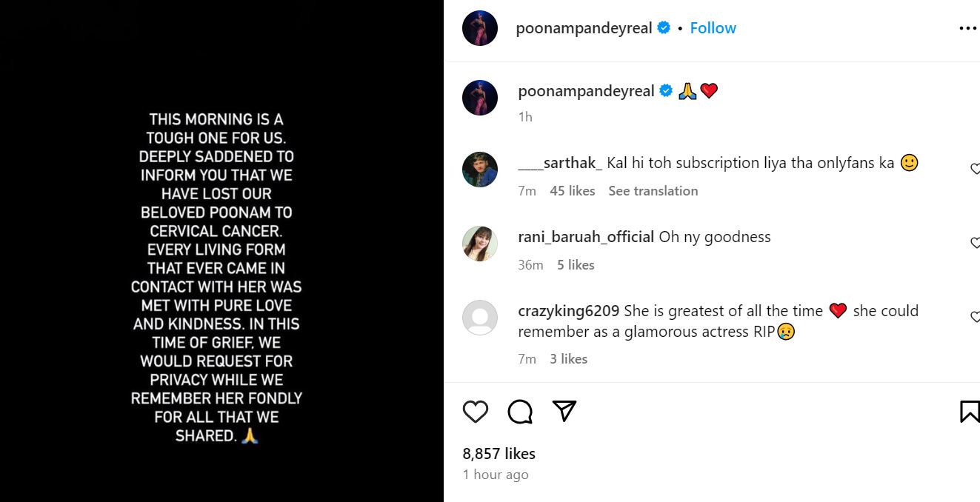980x502 pixels.
Task: Open ___sarthak_'s profile avatar
Action: (x=480, y=170)
